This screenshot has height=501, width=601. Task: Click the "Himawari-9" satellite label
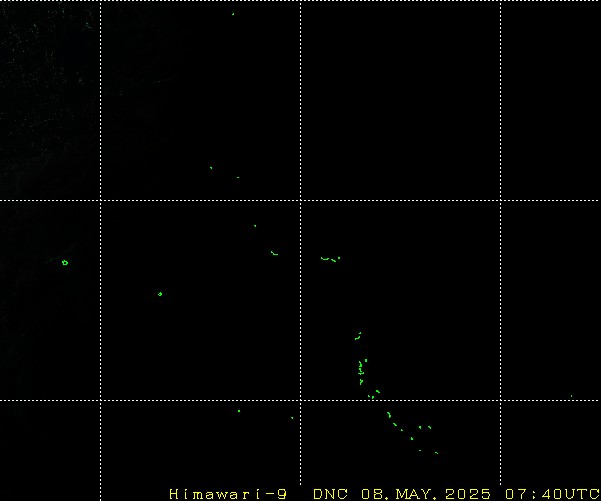(x=228, y=494)
